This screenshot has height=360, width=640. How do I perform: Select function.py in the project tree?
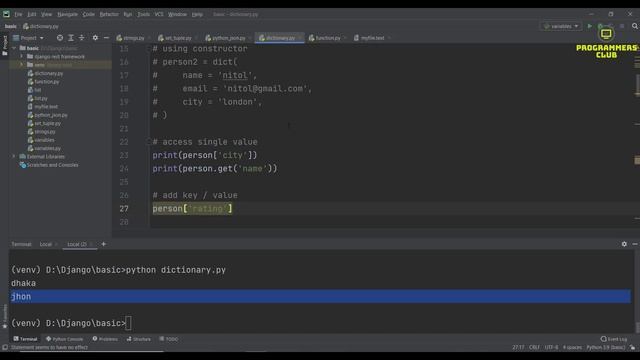coord(43,82)
